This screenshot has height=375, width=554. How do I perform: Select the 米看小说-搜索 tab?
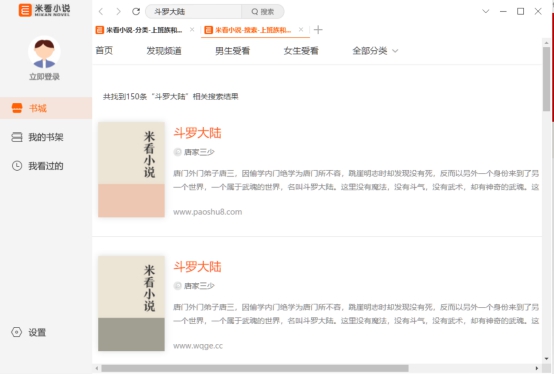(248, 30)
